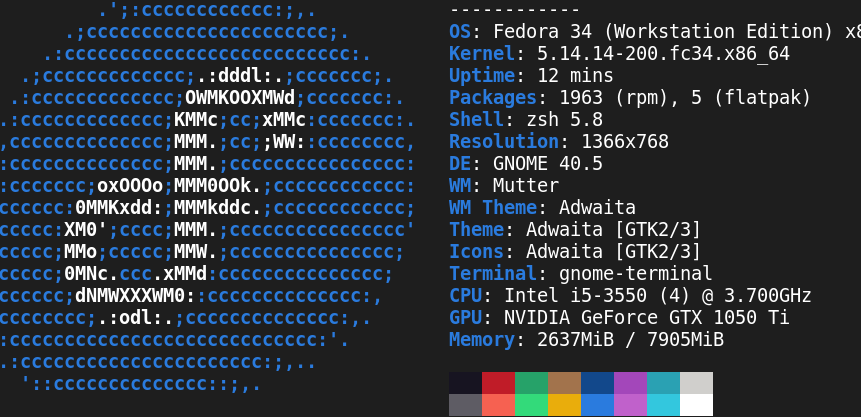Click the GNOME 40.5 text
The image size is (861, 417).
[548, 164]
